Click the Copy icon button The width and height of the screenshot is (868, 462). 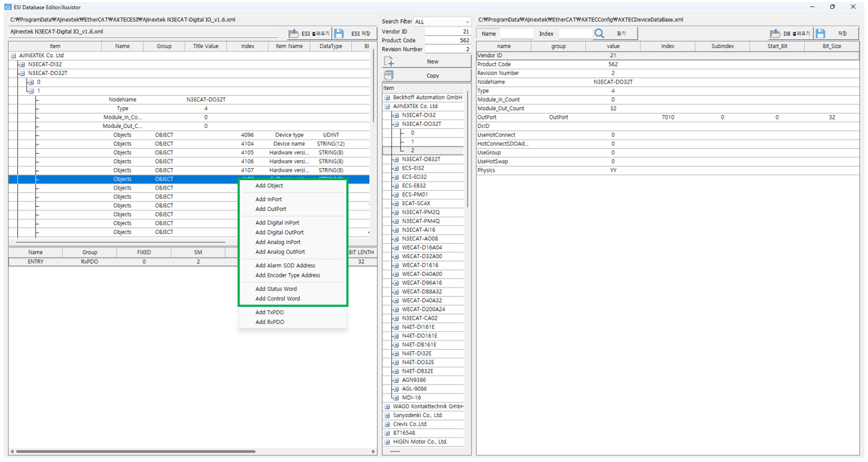[389, 75]
